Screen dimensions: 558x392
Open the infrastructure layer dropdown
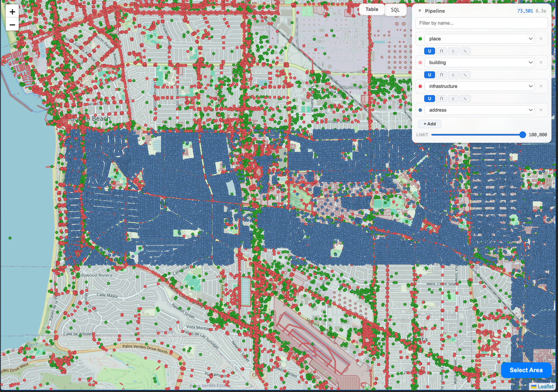480,86
